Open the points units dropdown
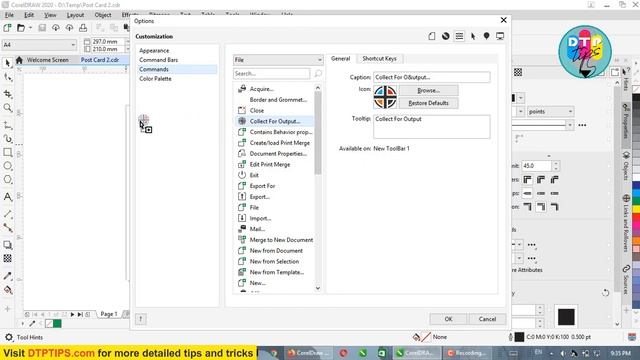The image size is (640, 360). coord(550,111)
